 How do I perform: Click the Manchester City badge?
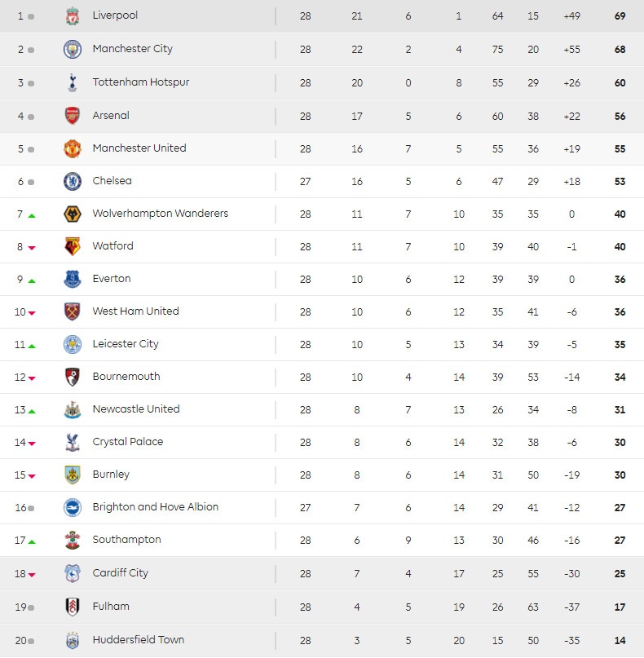click(x=73, y=49)
